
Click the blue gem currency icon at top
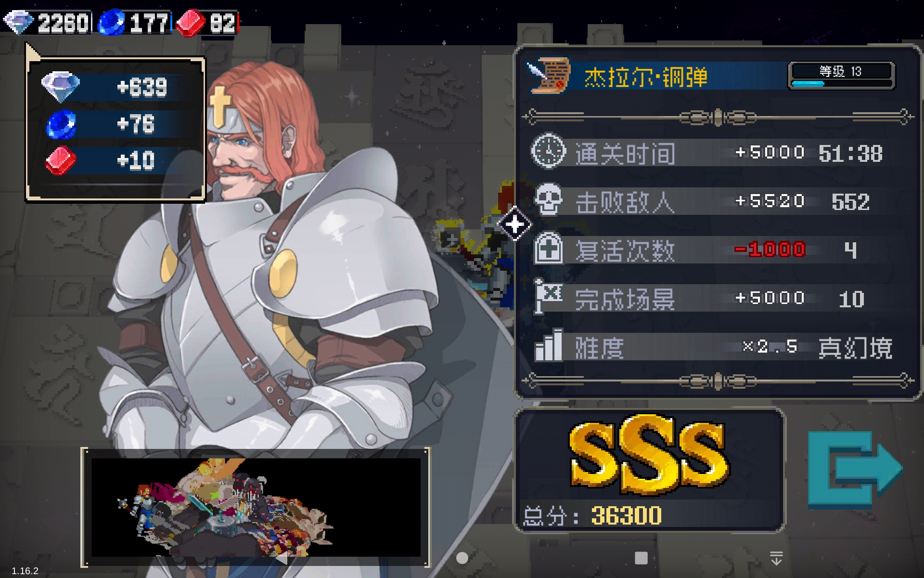click(x=112, y=23)
